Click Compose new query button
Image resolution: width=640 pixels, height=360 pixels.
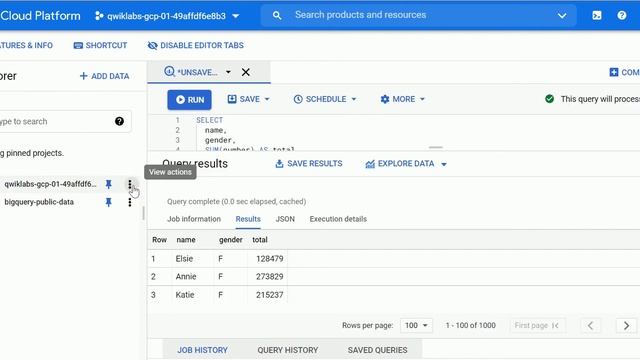(624, 72)
